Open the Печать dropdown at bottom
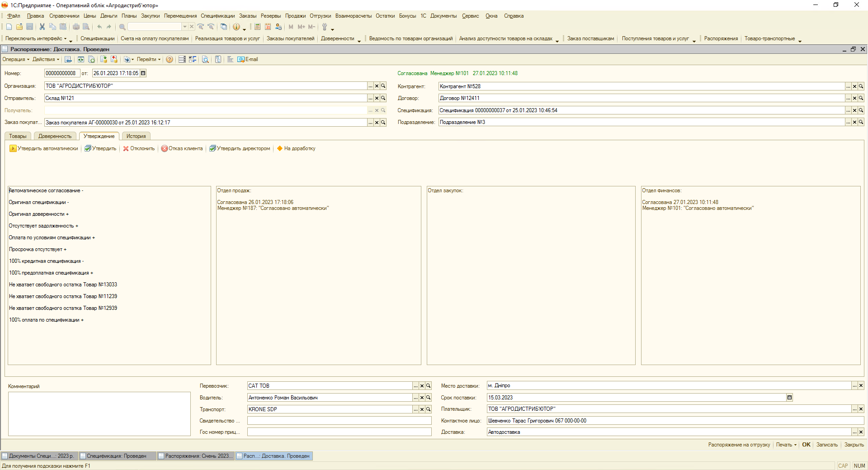868x470 pixels. (786, 445)
